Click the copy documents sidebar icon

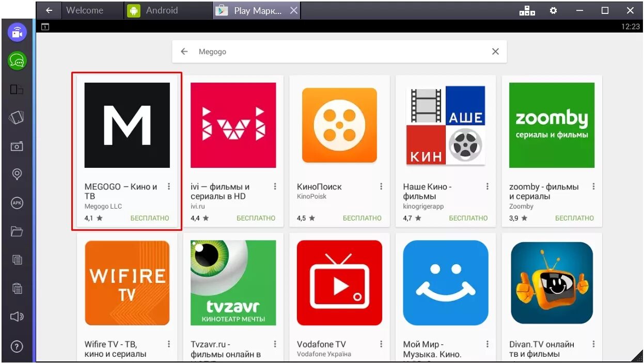[17, 260]
